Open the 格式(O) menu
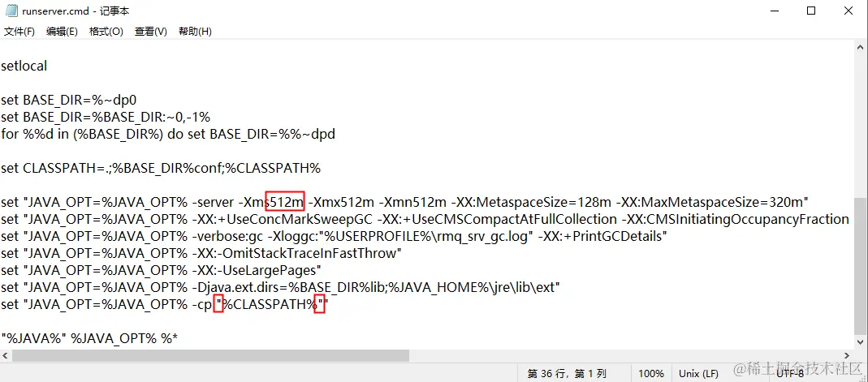Screen dimensions: 868x382 coord(106,32)
